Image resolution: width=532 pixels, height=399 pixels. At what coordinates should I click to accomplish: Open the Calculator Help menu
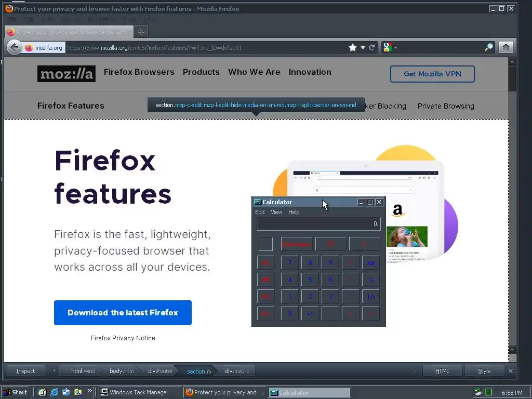(x=294, y=212)
